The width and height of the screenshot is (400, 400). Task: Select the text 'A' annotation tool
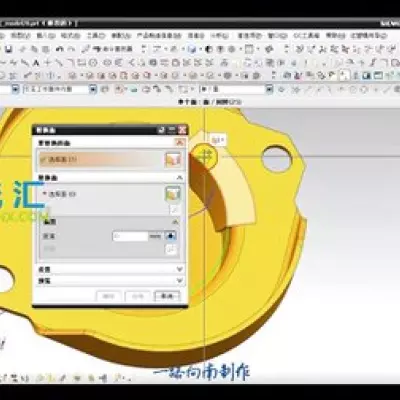[37, 63]
